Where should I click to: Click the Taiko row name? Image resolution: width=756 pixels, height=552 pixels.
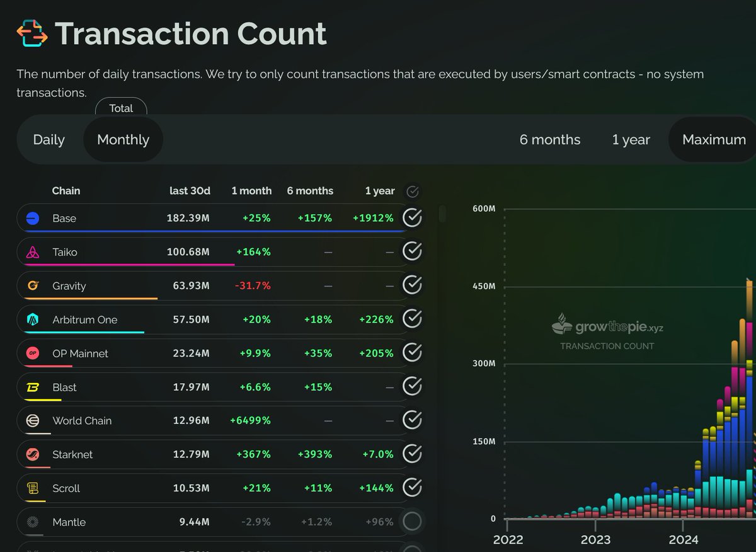pos(65,252)
